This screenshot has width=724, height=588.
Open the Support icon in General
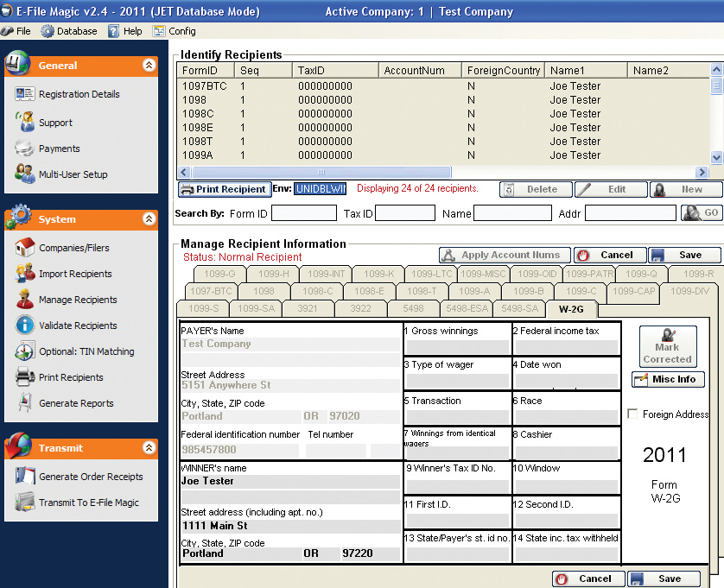point(24,123)
